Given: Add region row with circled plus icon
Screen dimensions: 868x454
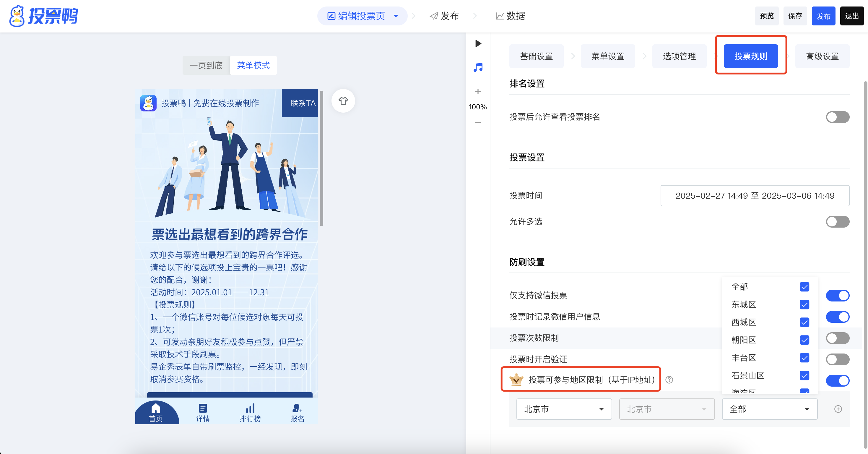Looking at the screenshot, I should point(838,409).
